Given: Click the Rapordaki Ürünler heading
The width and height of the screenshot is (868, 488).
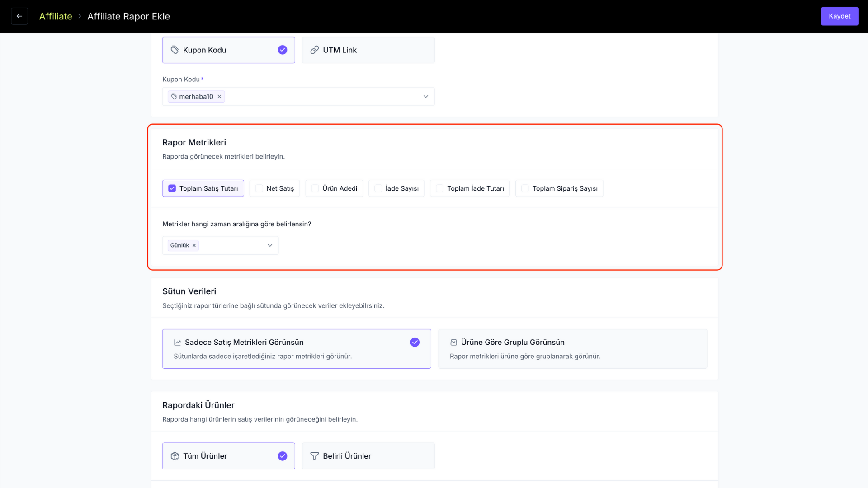Looking at the screenshot, I should point(198,405).
